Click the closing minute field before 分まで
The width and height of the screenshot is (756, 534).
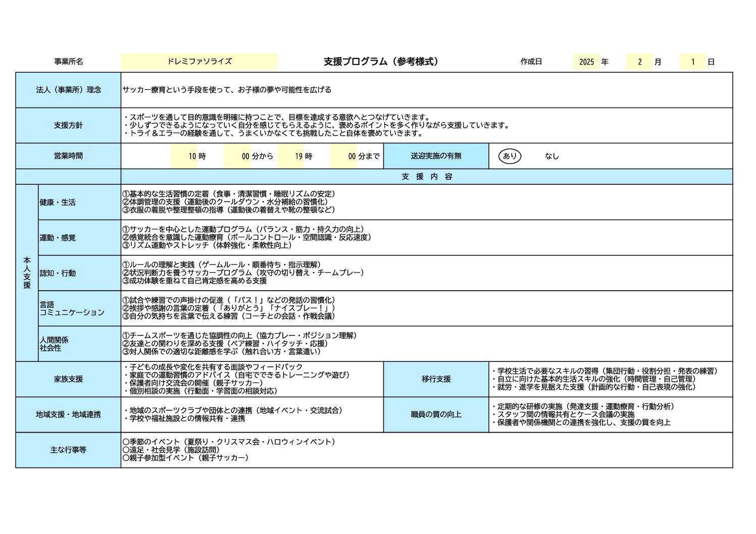(344, 156)
